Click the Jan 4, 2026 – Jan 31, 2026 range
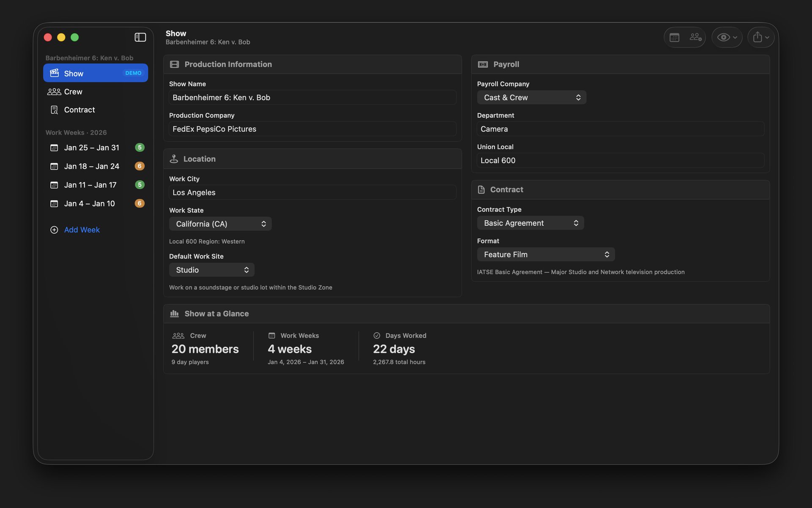Viewport: 812px width, 508px height. click(x=306, y=362)
